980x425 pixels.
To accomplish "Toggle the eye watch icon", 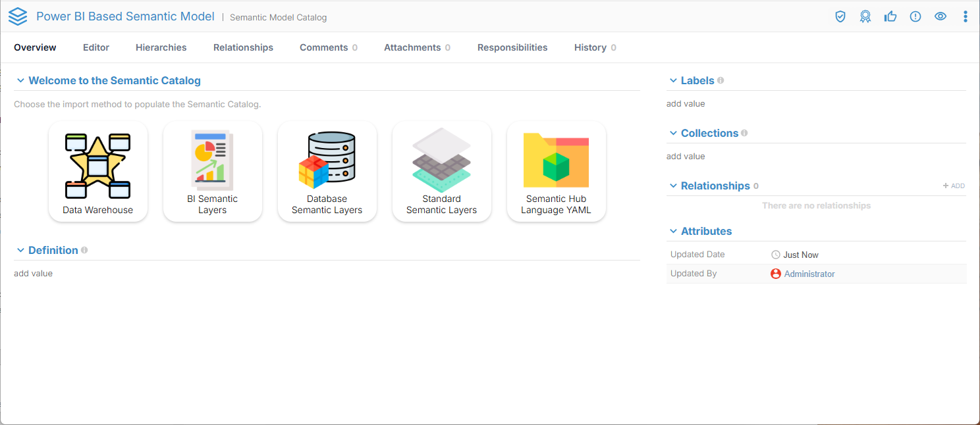I will [940, 16].
